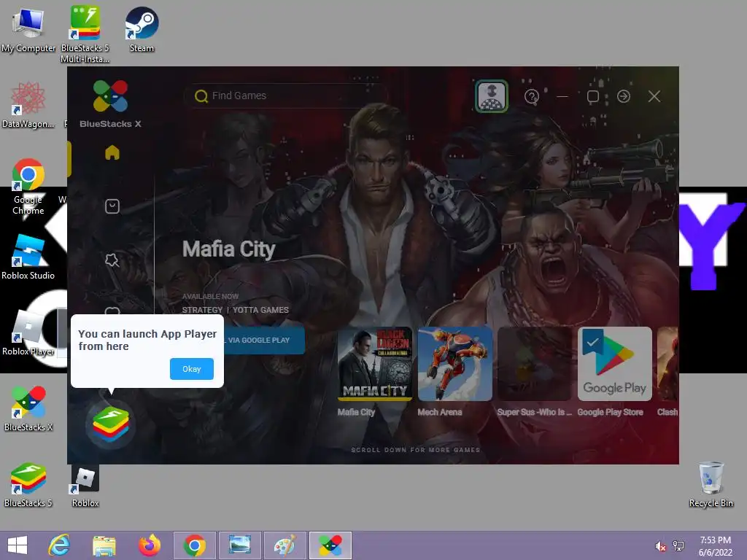Select the Mafia City game thumbnail
This screenshot has height=560, width=747.
pos(374,363)
